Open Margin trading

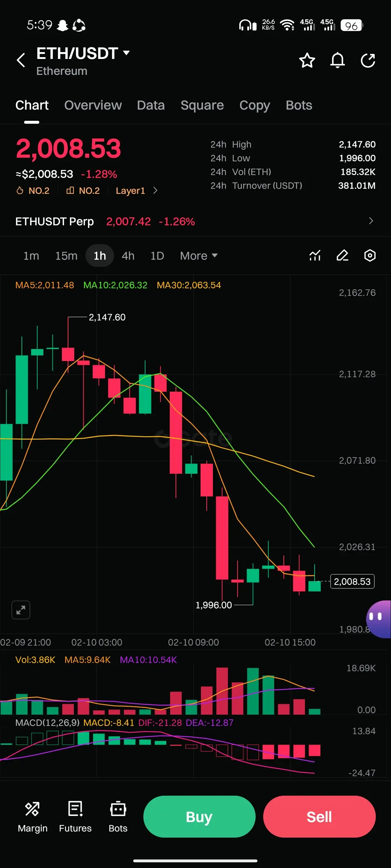tap(33, 817)
